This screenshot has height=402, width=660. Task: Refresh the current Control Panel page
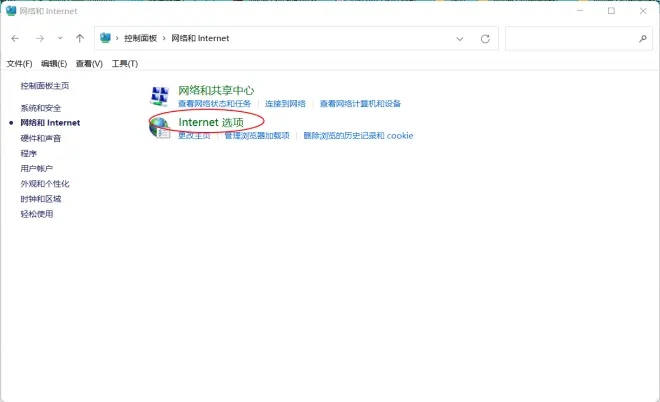click(x=485, y=39)
